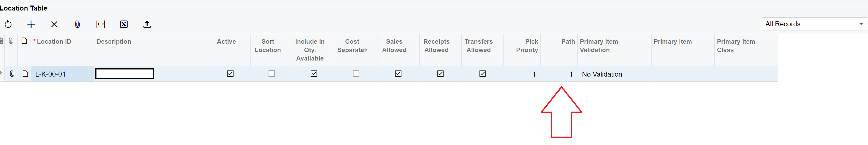
Task: Export the table to Excel
Action: [x=124, y=24]
